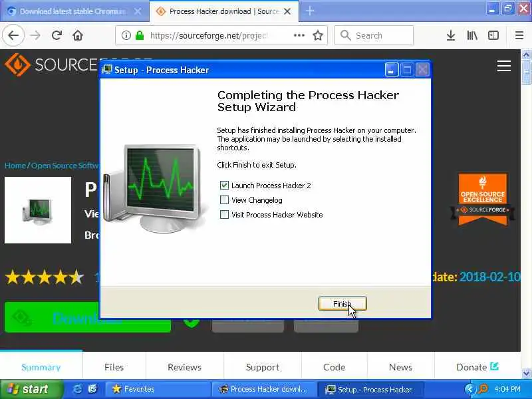This screenshot has height=399, width=532.
Task: Open Firefox library icon
Action: (x=472, y=35)
